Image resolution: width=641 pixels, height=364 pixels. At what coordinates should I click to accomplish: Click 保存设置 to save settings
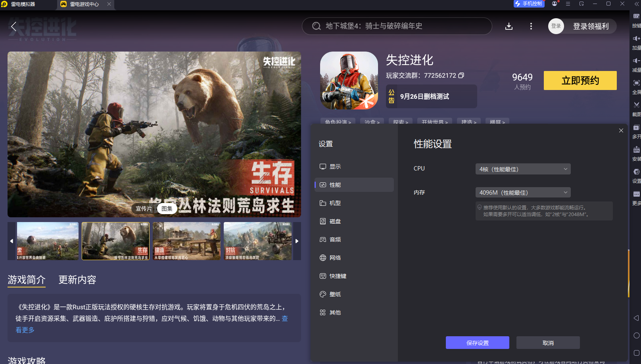tap(478, 343)
